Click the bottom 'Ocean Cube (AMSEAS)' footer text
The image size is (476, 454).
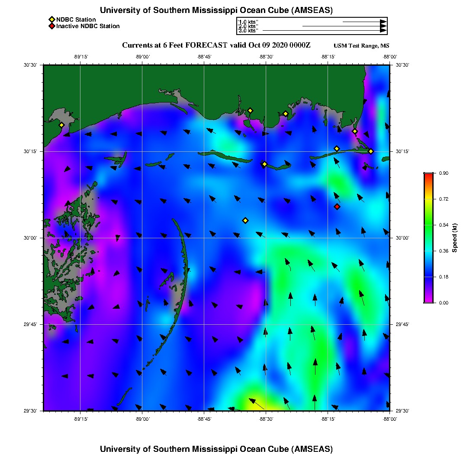216,449
